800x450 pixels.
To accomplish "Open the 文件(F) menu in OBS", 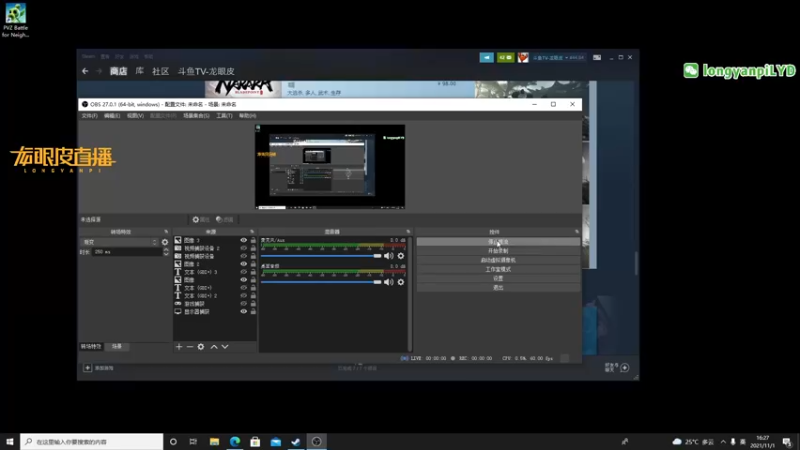I will [x=89, y=116].
